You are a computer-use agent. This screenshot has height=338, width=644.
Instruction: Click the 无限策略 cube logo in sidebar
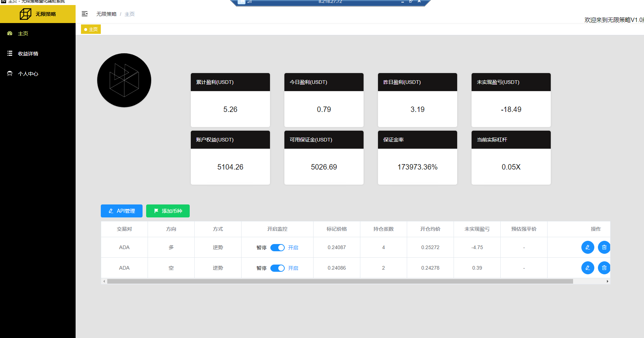pos(26,14)
